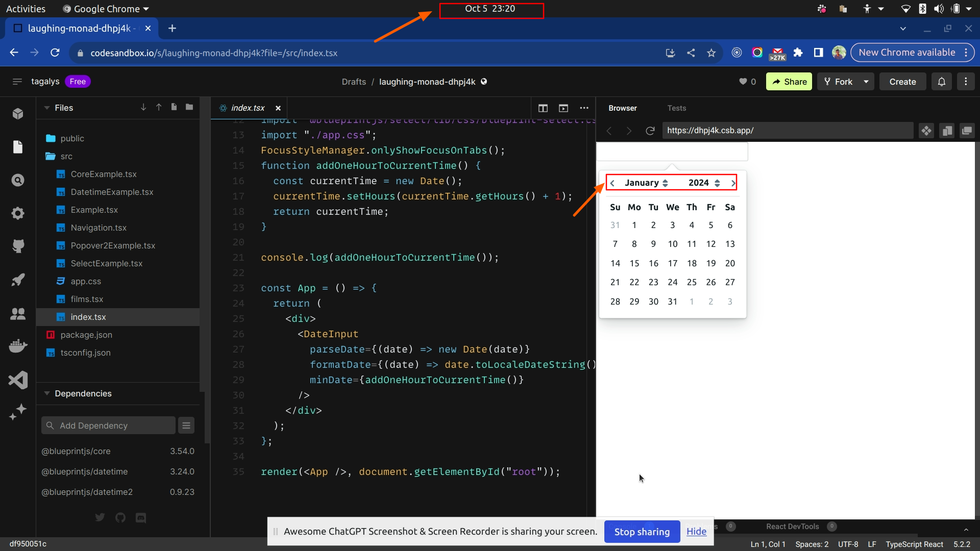The width and height of the screenshot is (980, 551).
Task: Toggle split editor view above the code
Action: pos(543,108)
